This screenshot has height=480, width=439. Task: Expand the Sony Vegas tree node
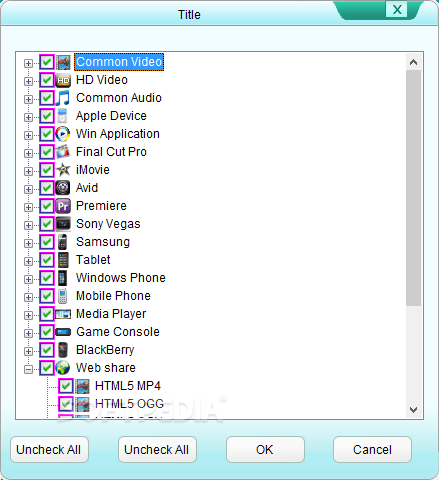[x=28, y=225]
